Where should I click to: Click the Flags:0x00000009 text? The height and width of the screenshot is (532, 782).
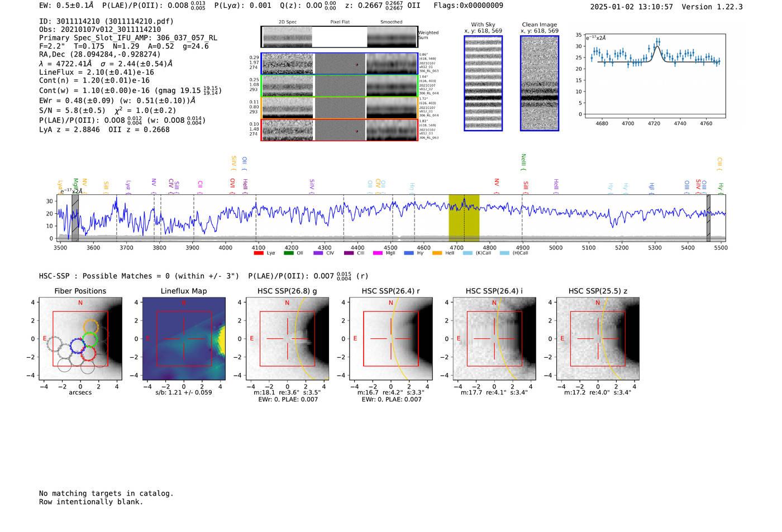(468, 6)
